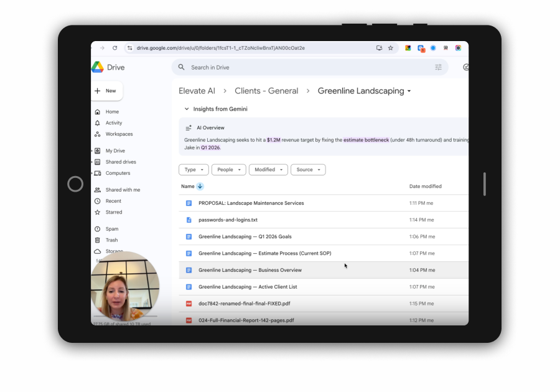
Task: Go to Shared with me
Action: 122,190
